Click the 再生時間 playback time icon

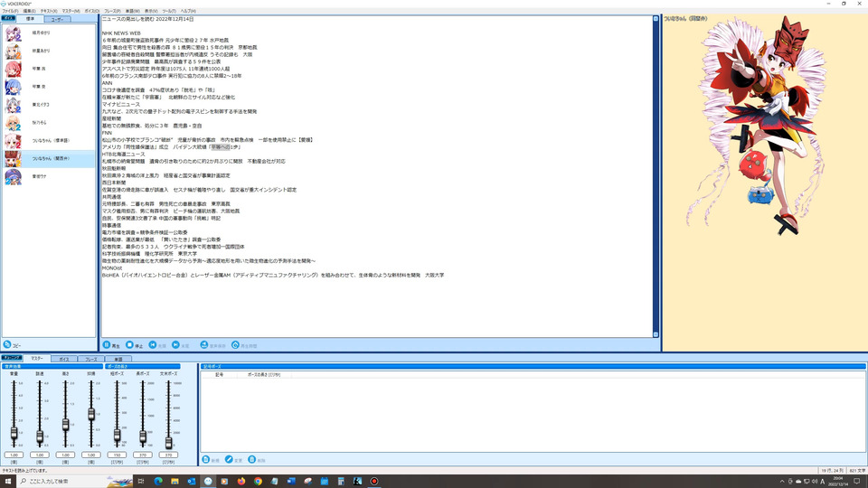(235, 344)
